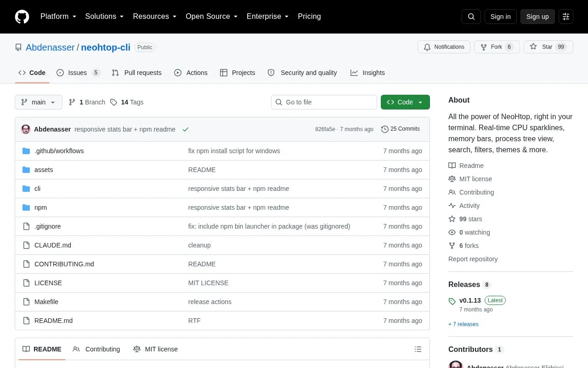The width and height of the screenshot is (588, 368).
Task: Click the README outline list icon
Action: 418,349
